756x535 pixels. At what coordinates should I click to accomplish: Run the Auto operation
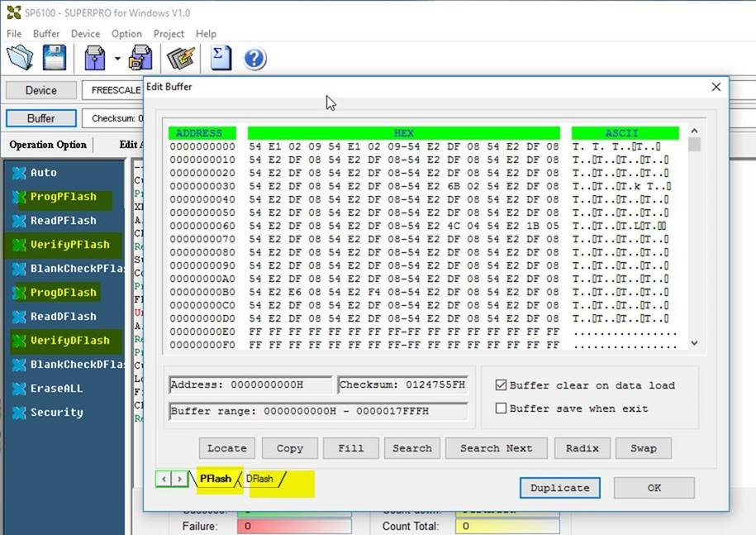click(x=44, y=173)
